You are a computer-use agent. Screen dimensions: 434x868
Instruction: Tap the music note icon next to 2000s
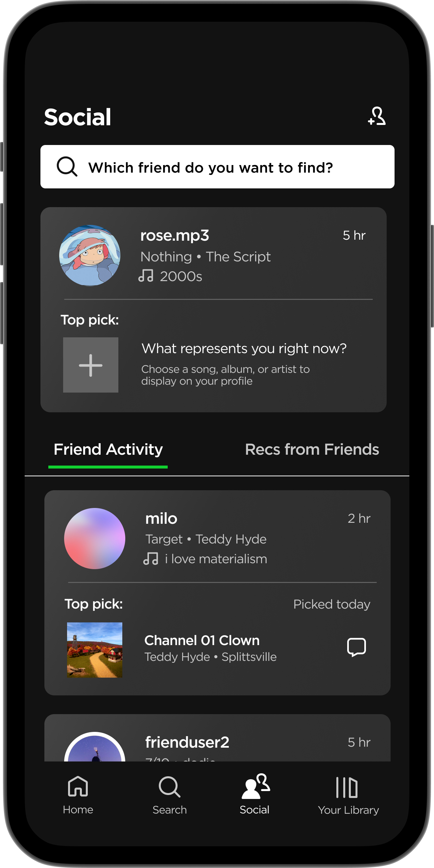point(146,276)
